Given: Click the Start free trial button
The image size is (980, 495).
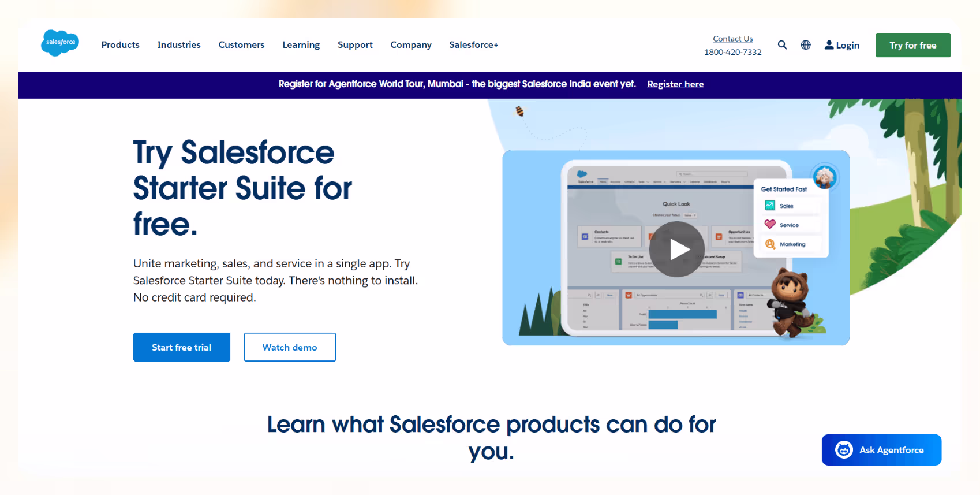Looking at the screenshot, I should coord(182,347).
